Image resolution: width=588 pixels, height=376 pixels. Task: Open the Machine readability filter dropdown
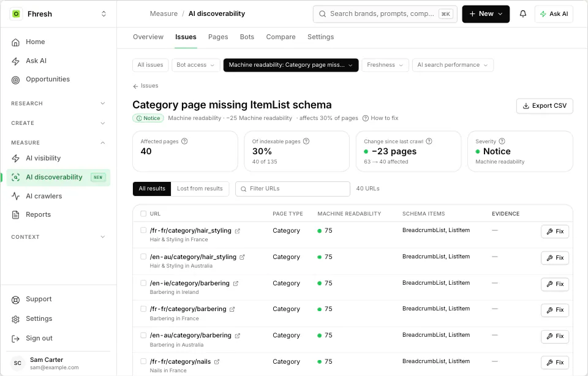tap(290, 65)
